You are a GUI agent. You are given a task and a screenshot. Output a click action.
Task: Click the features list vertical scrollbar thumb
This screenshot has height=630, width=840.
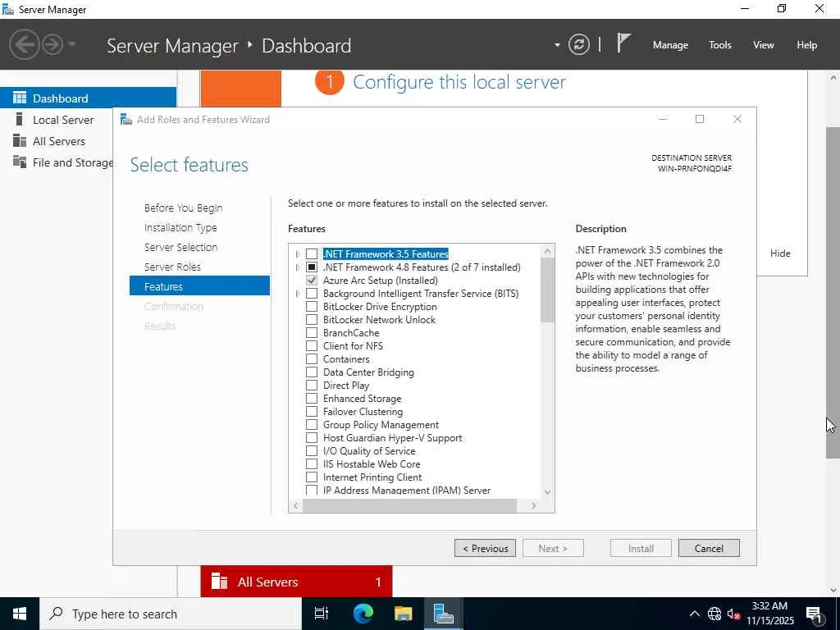(x=547, y=290)
